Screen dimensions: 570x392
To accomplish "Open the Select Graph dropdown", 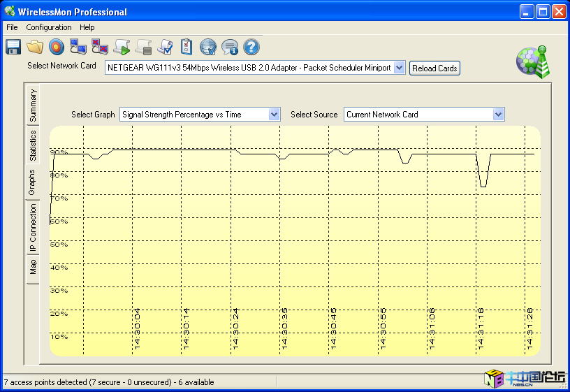I will pos(274,115).
